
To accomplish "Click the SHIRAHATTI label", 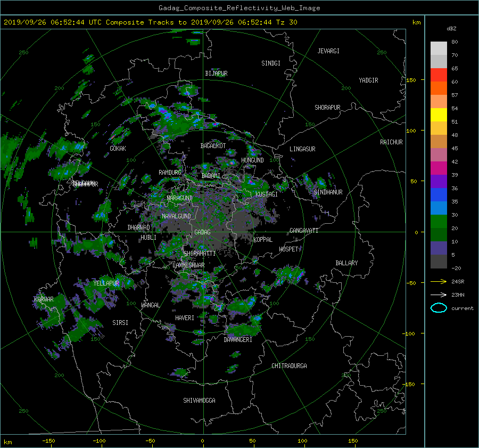I will (x=200, y=254).
